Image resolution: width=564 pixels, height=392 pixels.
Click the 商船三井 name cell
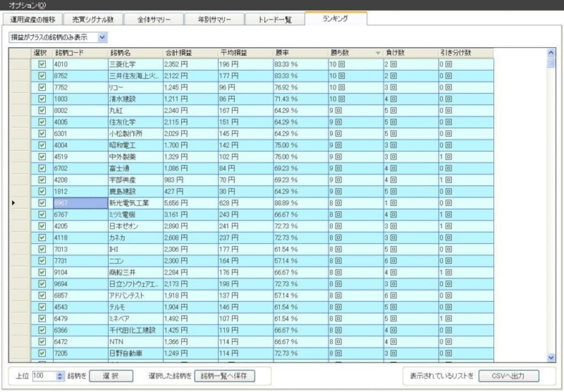coord(135,272)
